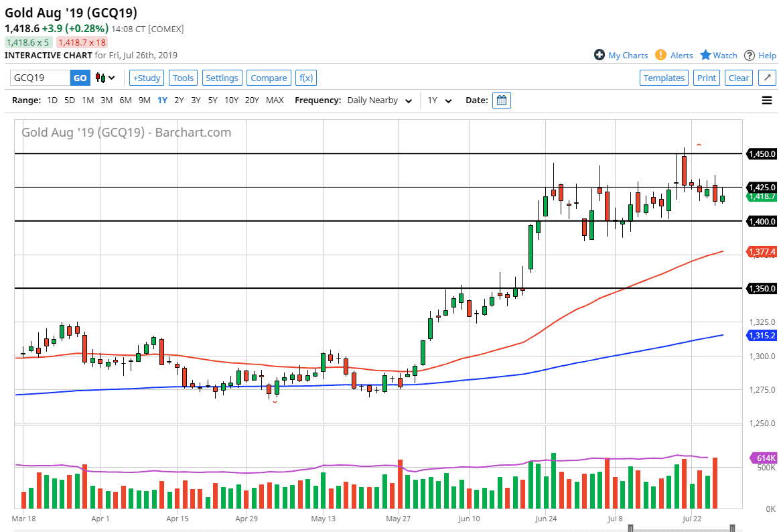Image resolution: width=779 pixels, height=532 pixels.
Task: Open the Date calendar picker
Action: [x=501, y=100]
